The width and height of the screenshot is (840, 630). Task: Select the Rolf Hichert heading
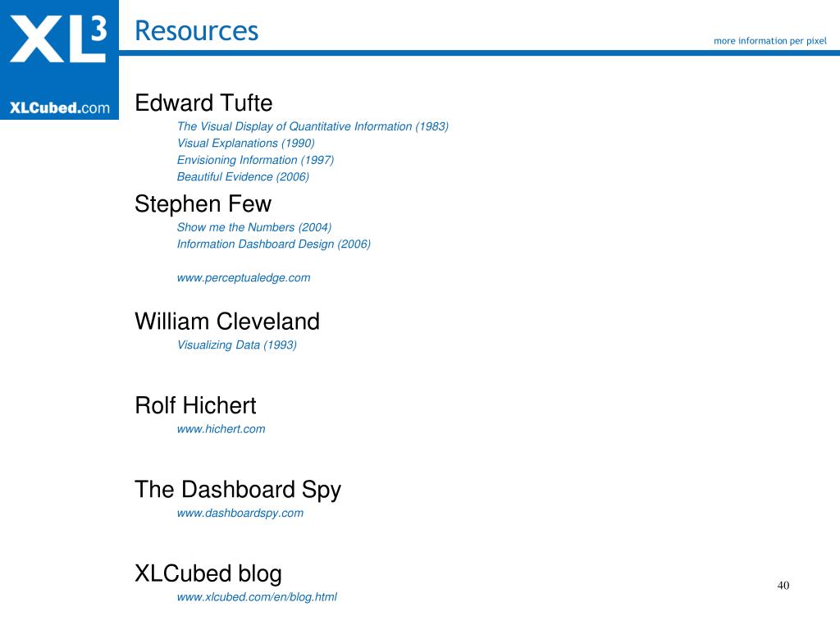pos(195,405)
